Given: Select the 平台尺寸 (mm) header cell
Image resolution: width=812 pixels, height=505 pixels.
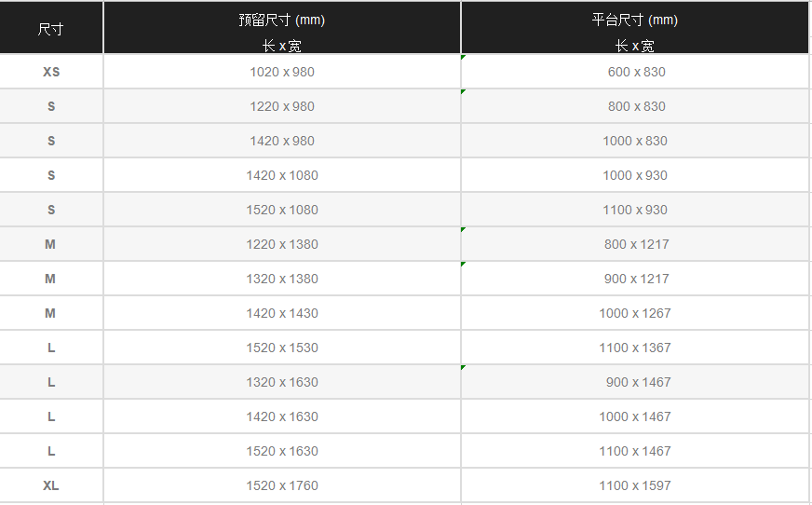Looking at the screenshot, I should [635, 29].
